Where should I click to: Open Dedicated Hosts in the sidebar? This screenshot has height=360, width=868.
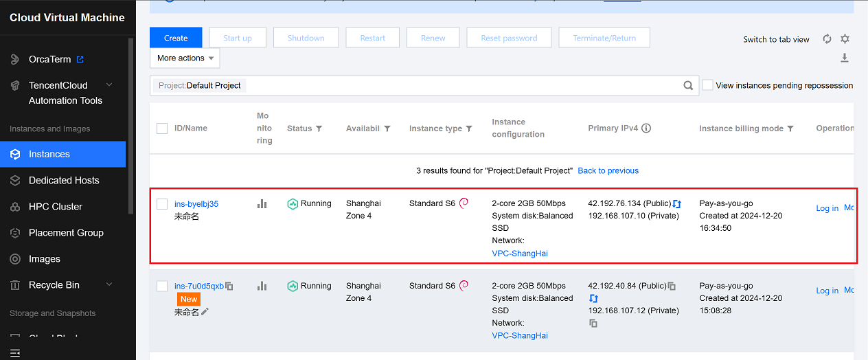63,181
